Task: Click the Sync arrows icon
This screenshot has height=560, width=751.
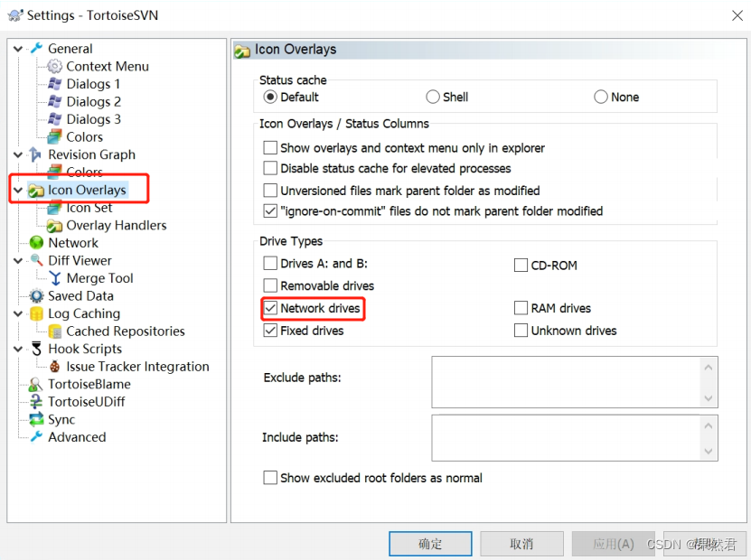Action: coord(36,419)
